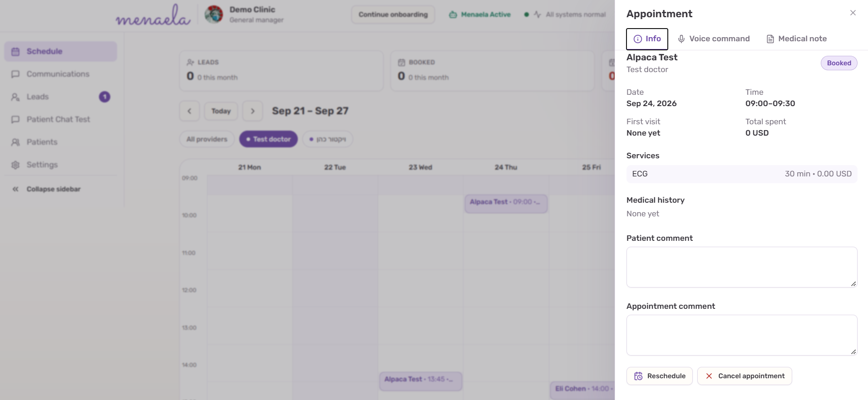Open Communications in the sidebar

pos(61,74)
